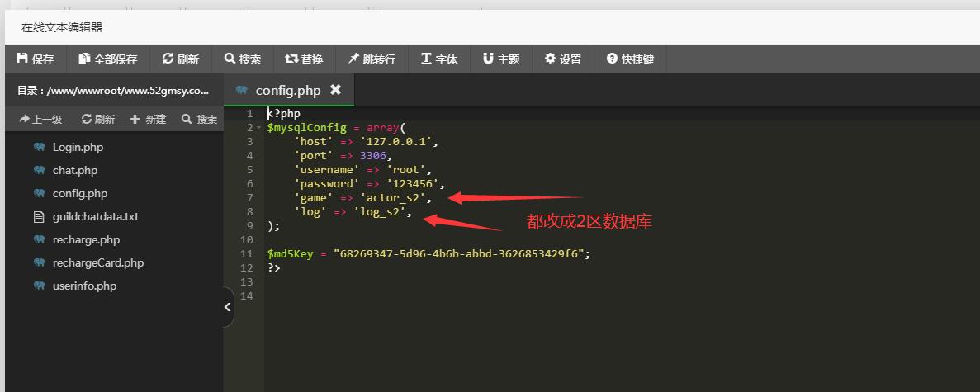Create a new file with 新建 button
The width and height of the screenshot is (980, 392).
(148, 120)
